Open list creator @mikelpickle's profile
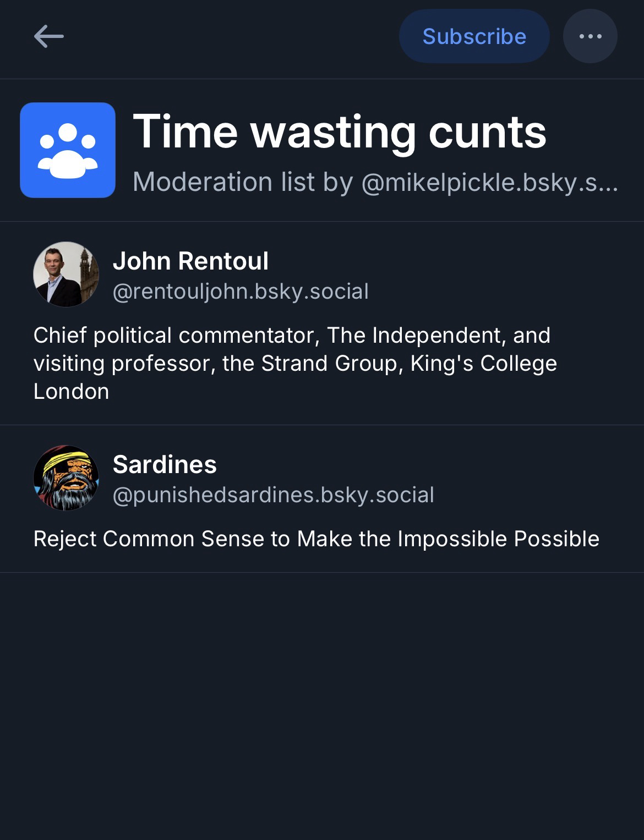The height and width of the screenshot is (840, 644). tap(489, 182)
